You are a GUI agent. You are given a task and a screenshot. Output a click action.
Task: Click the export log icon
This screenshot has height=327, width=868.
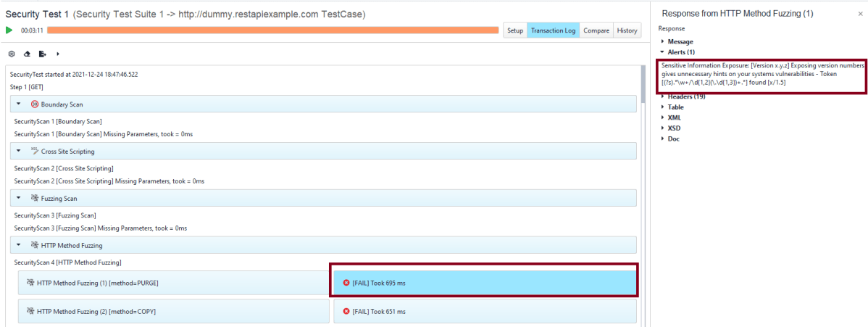click(x=43, y=54)
